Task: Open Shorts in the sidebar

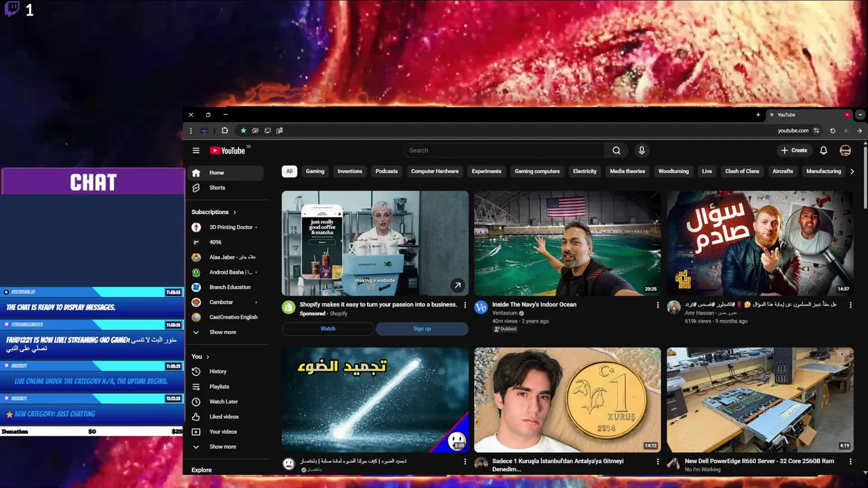Action: (225, 188)
